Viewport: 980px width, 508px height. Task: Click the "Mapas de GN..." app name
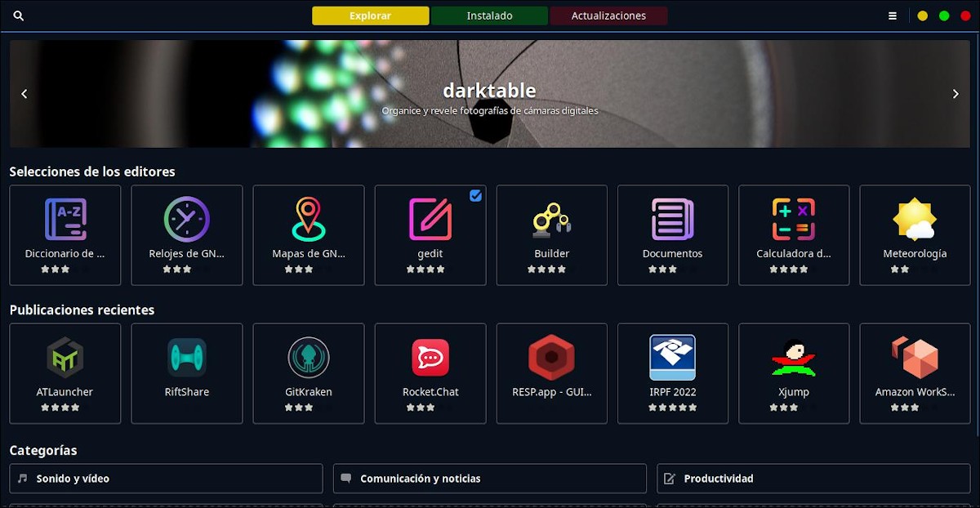point(309,254)
